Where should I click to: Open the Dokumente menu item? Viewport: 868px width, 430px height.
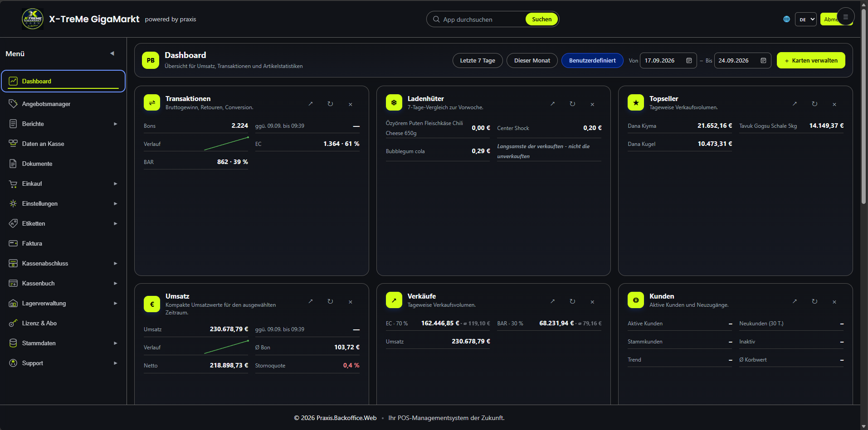click(63, 164)
